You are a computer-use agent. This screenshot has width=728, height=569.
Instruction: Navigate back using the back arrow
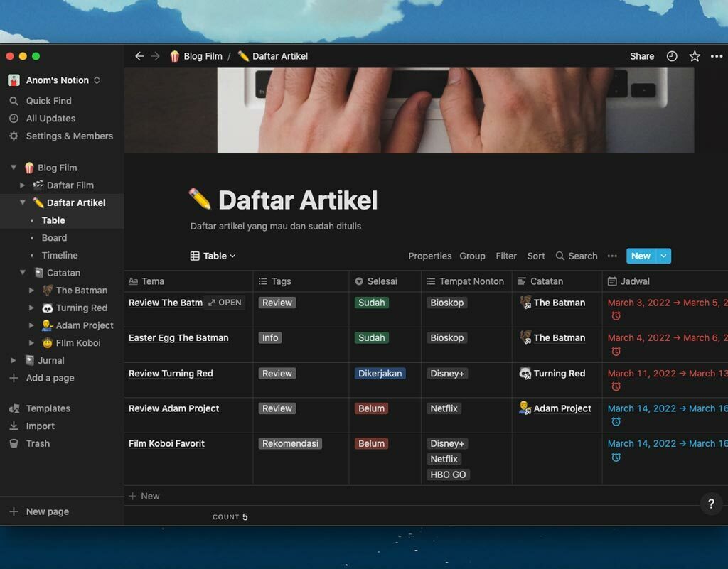(x=139, y=55)
